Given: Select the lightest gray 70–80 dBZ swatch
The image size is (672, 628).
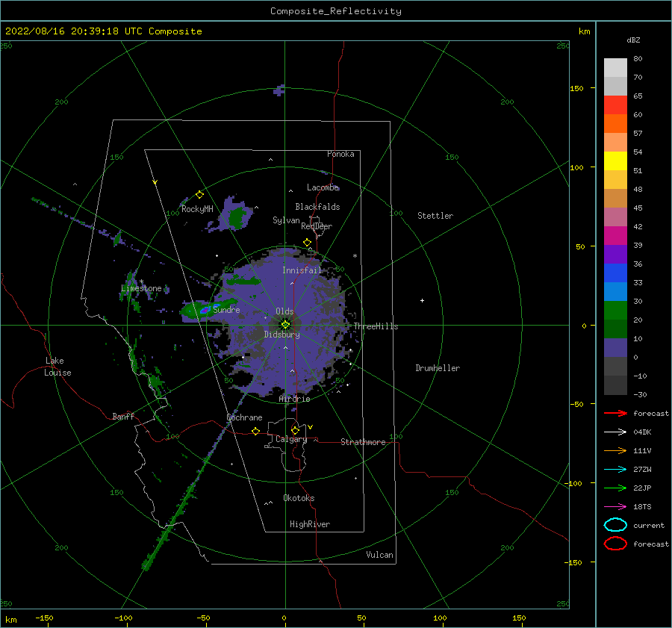Looking at the screenshot, I should [615, 68].
